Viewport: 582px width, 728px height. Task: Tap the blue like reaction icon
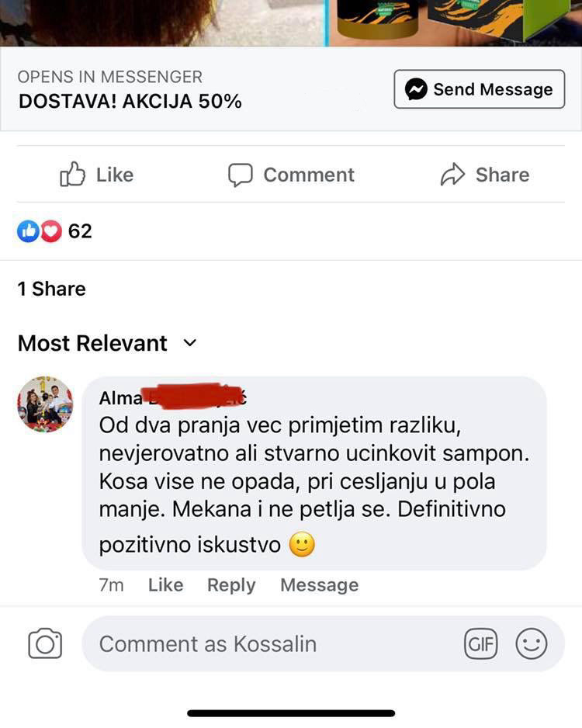click(28, 231)
